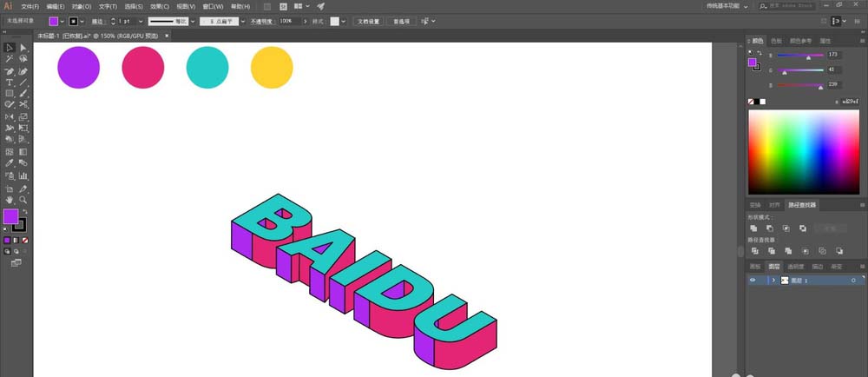Open the 窗口(W) menu
The height and width of the screenshot is (377, 868).
(213, 7)
